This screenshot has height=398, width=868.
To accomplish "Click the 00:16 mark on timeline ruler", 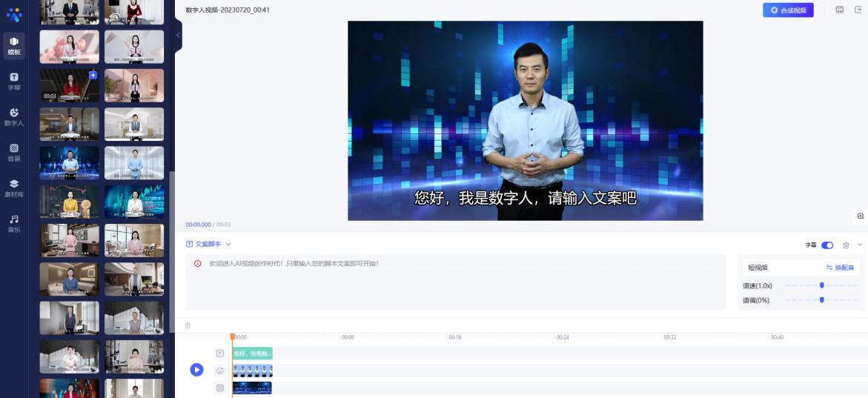I will (x=454, y=337).
